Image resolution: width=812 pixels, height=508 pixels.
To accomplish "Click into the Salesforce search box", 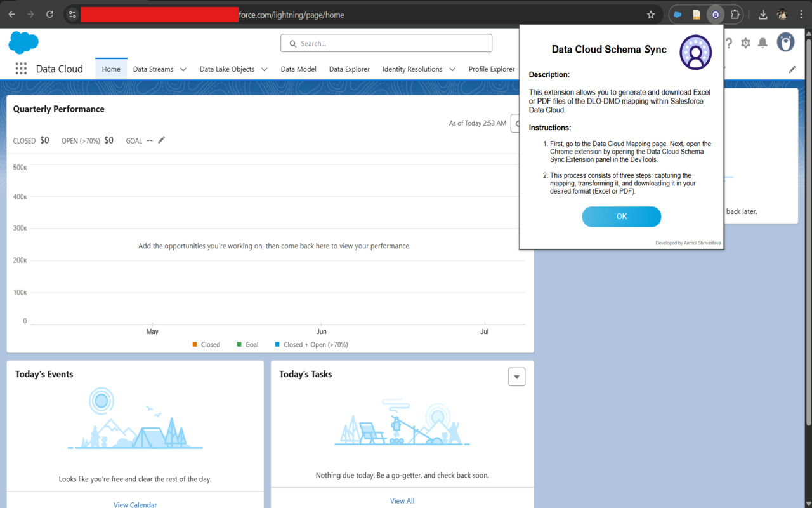I will click(x=386, y=43).
